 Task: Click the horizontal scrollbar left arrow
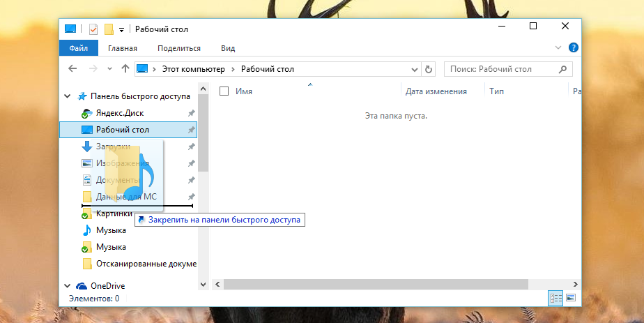coord(217,285)
